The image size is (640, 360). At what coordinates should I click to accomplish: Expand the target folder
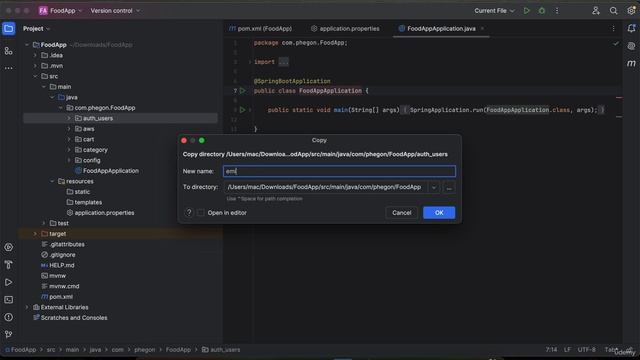coord(36,234)
